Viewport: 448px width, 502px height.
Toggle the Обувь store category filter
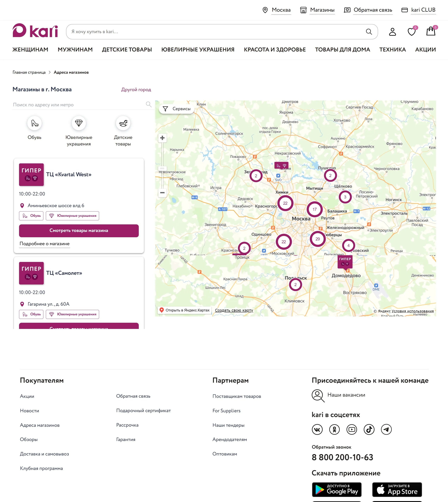point(34,123)
